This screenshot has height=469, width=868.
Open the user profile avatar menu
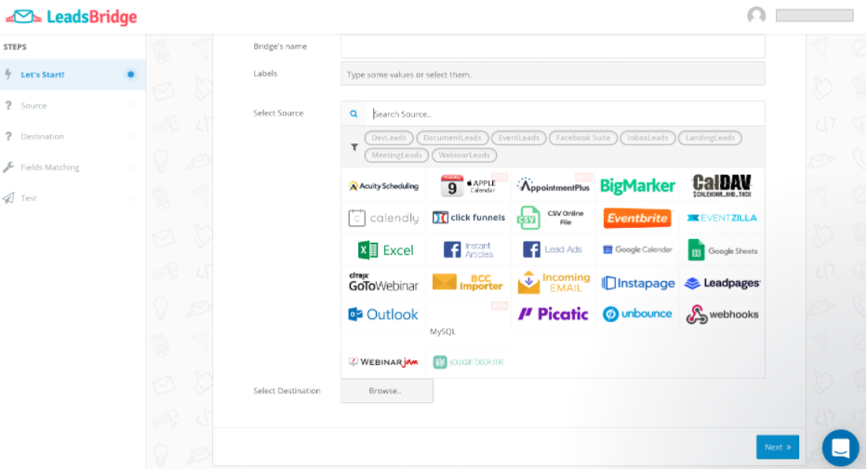(x=756, y=16)
